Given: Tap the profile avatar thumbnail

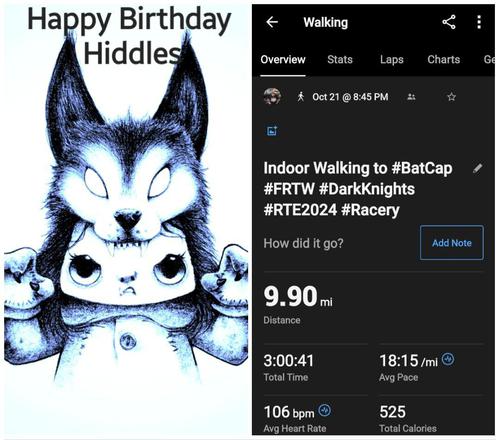Looking at the screenshot, I should pos(272,97).
